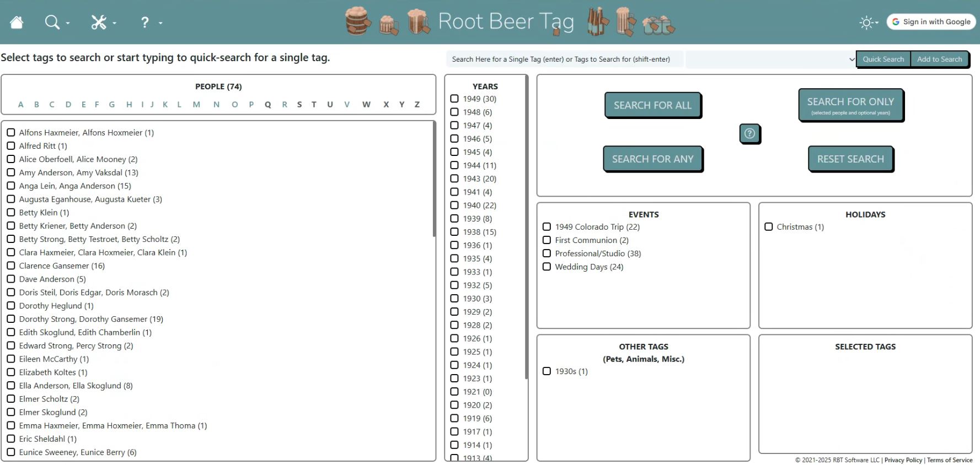Image resolution: width=980 pixels, height=465 pixels.
Task: Open the question mark help menu
Action: coord(151,23)
